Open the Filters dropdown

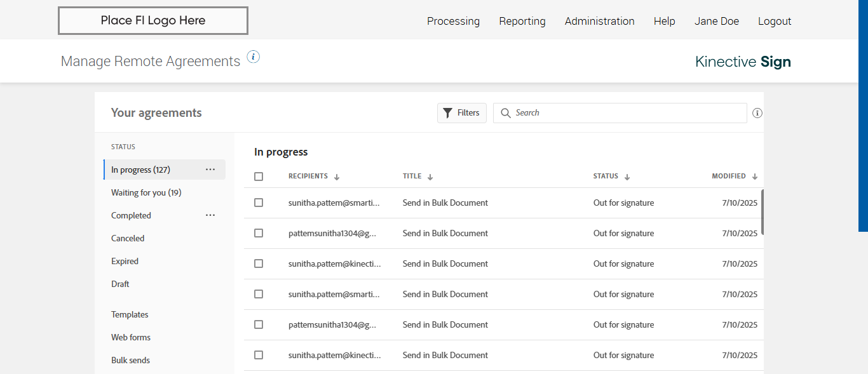point(461,113)
